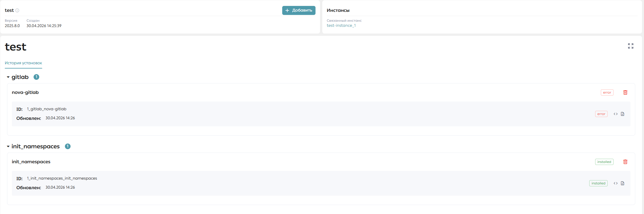Collapse the init_namespaces group

click(x=8, y=146)
